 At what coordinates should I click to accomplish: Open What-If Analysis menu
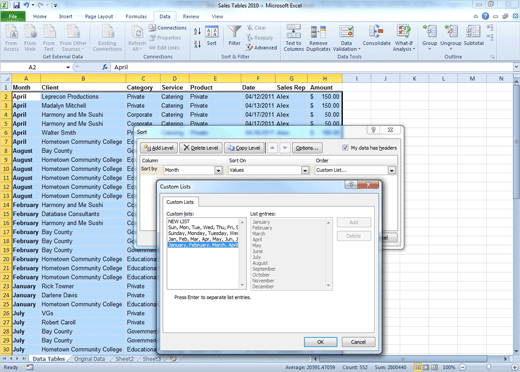[x=404, y=38]
